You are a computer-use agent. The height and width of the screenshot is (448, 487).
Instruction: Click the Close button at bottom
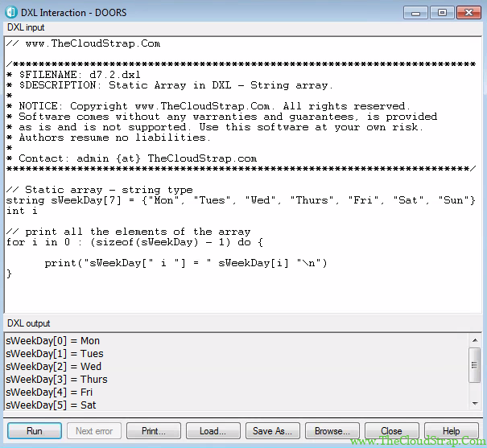click(392, 431)
